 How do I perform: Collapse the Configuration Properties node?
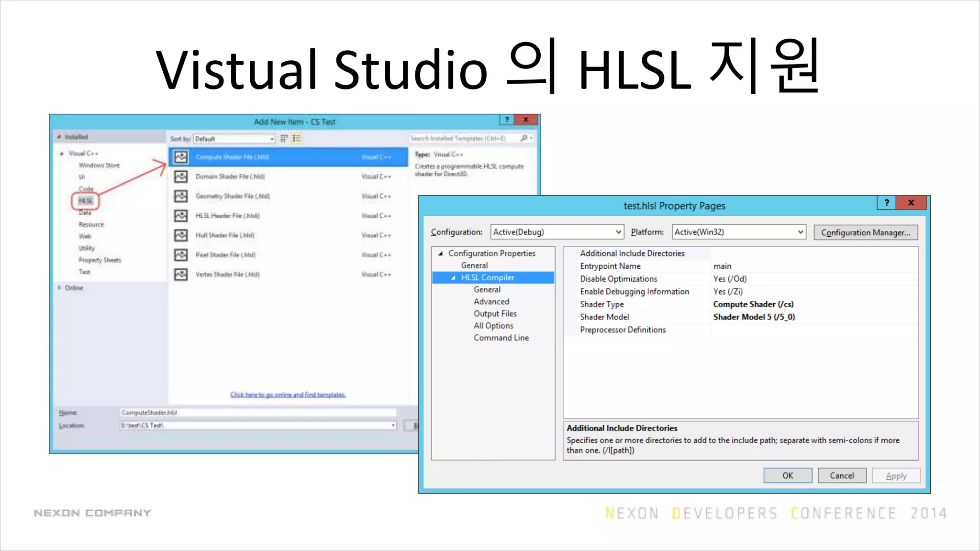point(441,253)
